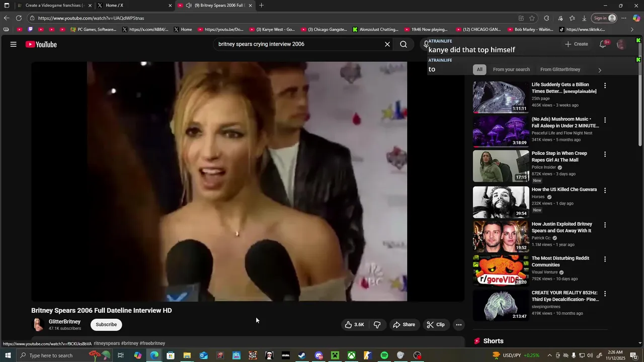Viewport: 644px width, 362px height.
Task: Open Spotify from the taskbar
Action: click(384, 355)
